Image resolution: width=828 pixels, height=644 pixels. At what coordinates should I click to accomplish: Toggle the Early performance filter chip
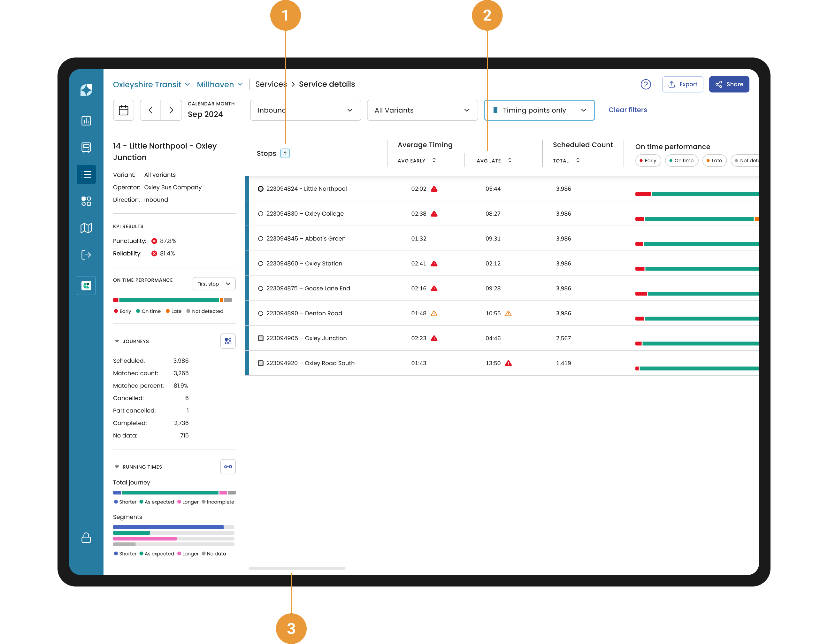click(x=648, y=160)
